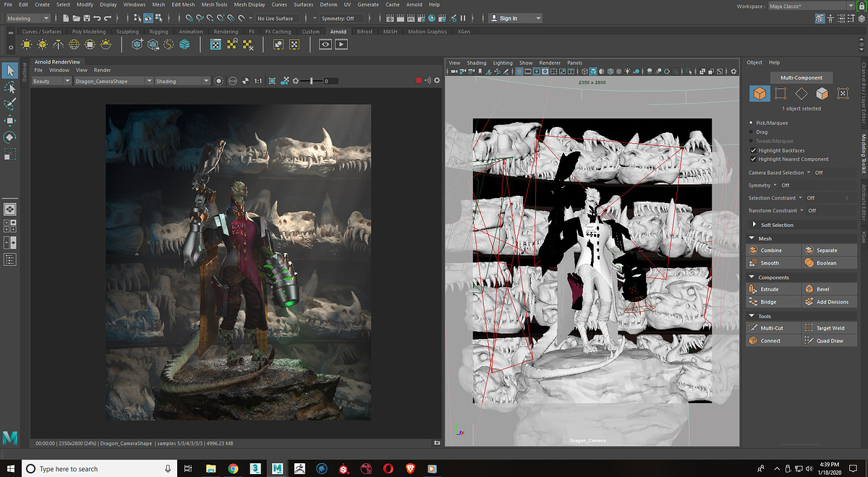Image resolution: width=868 pixels, height=477 pixels.
Task: Switch to the Rendering shelf tab
Action: point(226,32)
